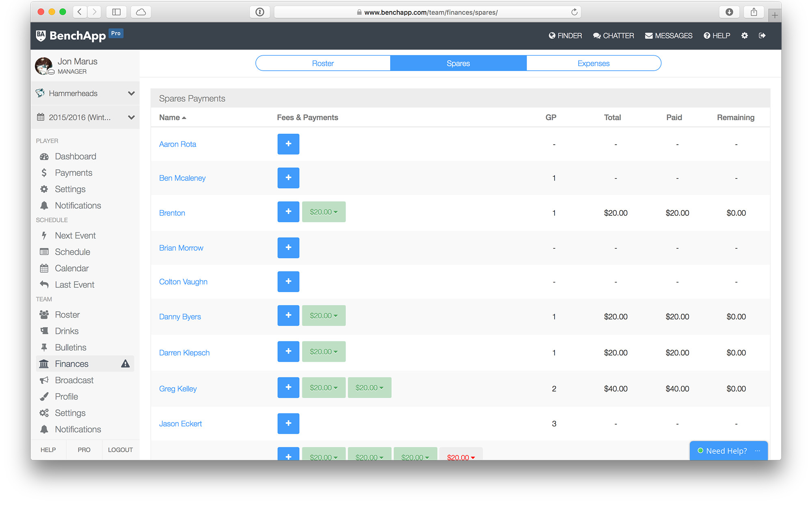Open the Need Help chat widget
The width and height of the screenshot is (812, 512).
click(x=727, y=451)
